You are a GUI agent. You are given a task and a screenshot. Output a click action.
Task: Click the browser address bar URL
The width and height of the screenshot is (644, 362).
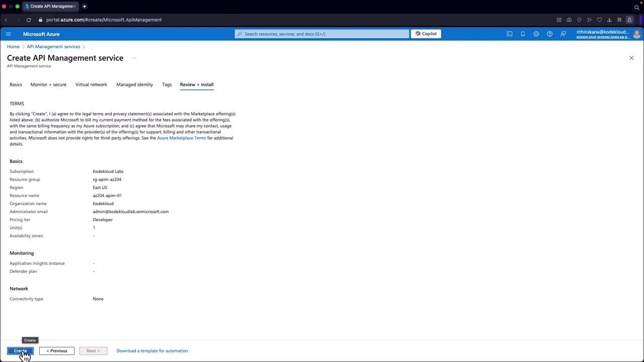click(104, 20)
